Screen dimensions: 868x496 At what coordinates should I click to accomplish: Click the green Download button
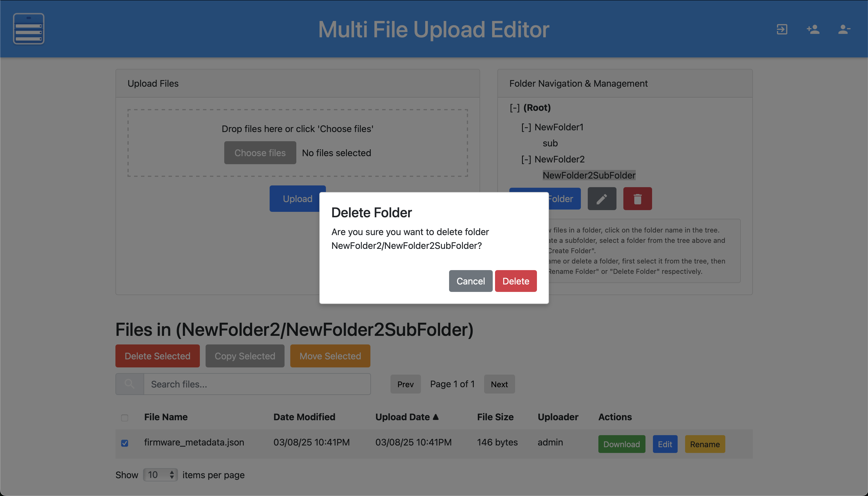621,444
